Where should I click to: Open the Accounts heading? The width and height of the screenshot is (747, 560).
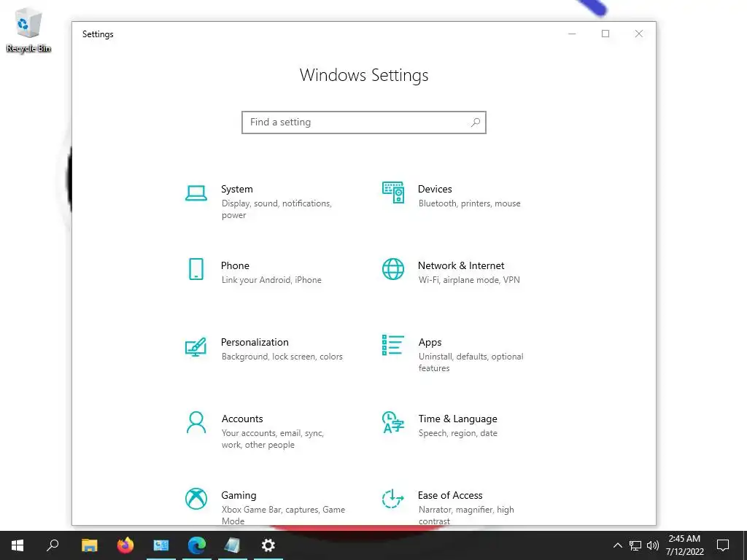(242, 419)
